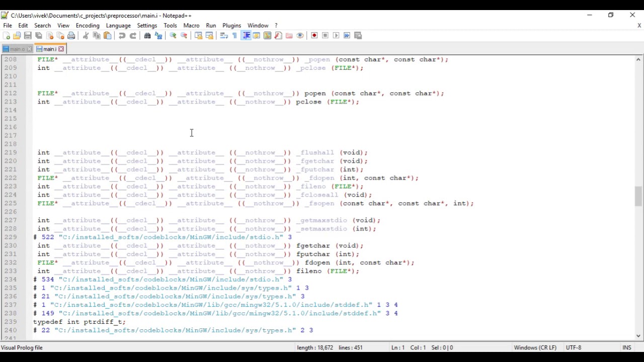The width and height of the screenshot is (644, 362).
Task: Open Find with the binoculars icon
Action: (x=147, y=36)
